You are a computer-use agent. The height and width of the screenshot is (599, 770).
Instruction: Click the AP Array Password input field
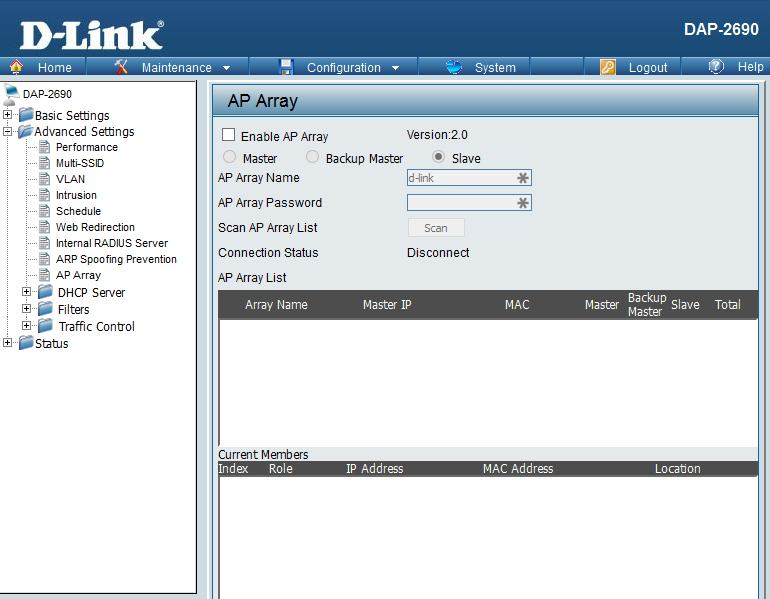tap(469, 203)
